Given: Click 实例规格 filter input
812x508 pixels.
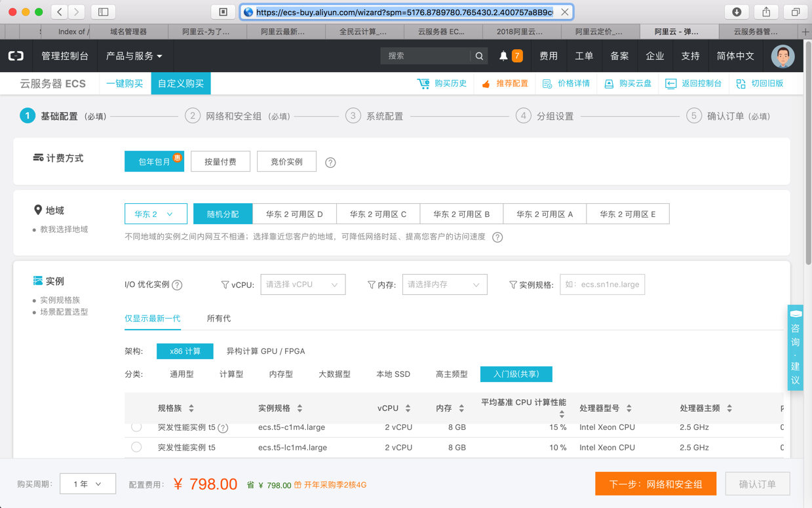Looking at the screenshot, I should 602,285.
